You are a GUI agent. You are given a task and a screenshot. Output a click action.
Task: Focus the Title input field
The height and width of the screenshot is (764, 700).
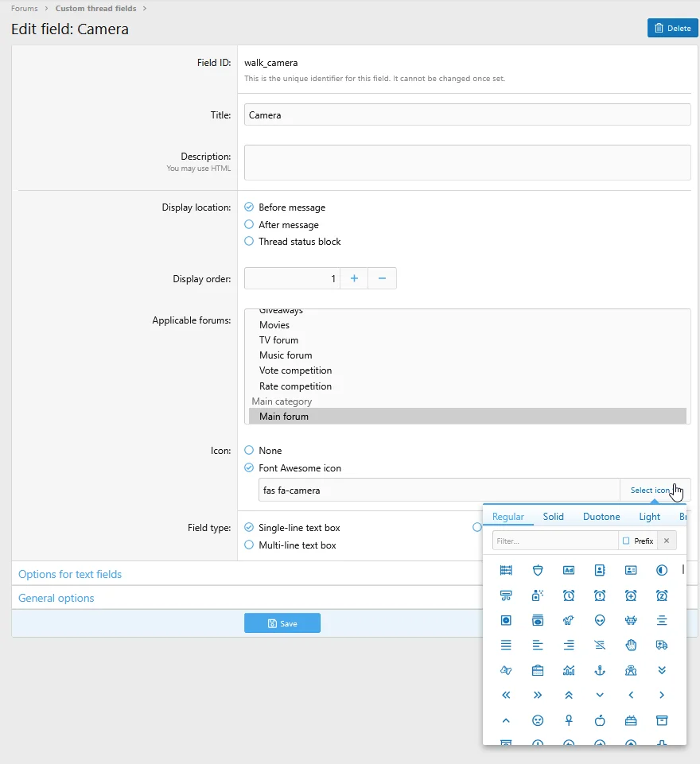(468, 115)
